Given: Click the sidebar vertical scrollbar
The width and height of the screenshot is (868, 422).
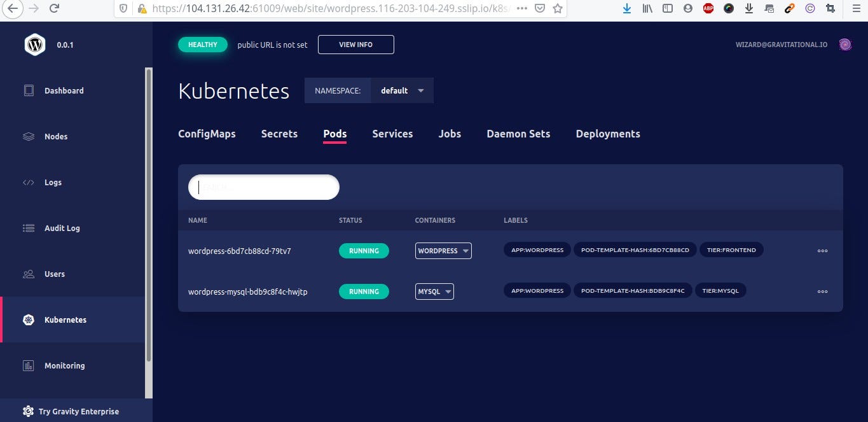Looking at the screenshot, I should point(149,215).
